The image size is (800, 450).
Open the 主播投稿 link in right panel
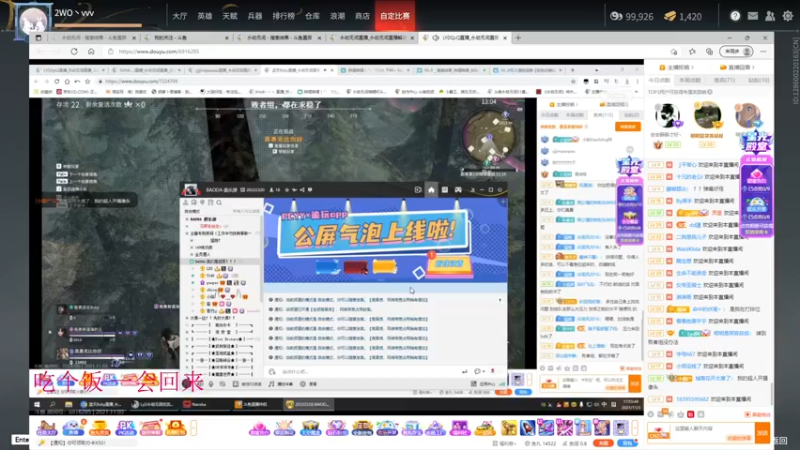coord(677,67)
